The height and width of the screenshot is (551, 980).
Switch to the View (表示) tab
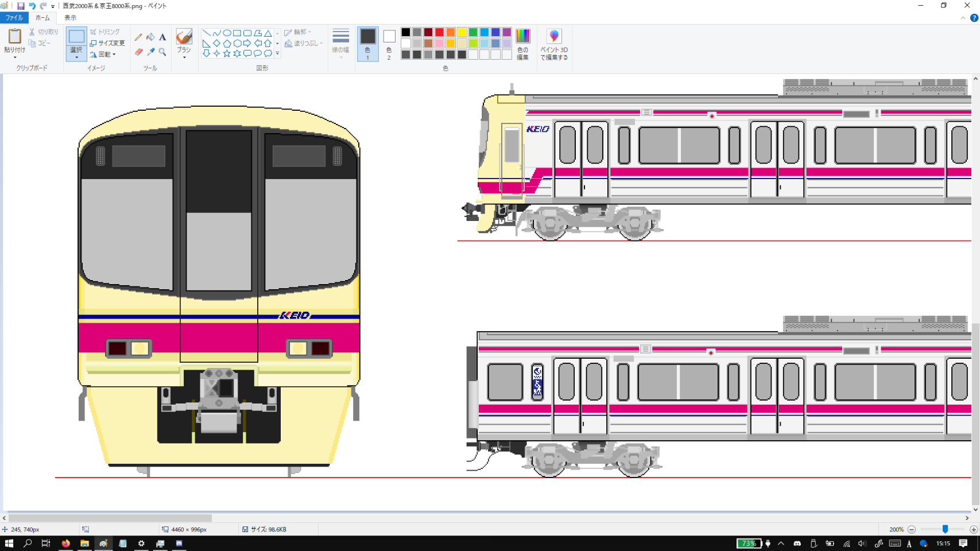pos(70,18)
